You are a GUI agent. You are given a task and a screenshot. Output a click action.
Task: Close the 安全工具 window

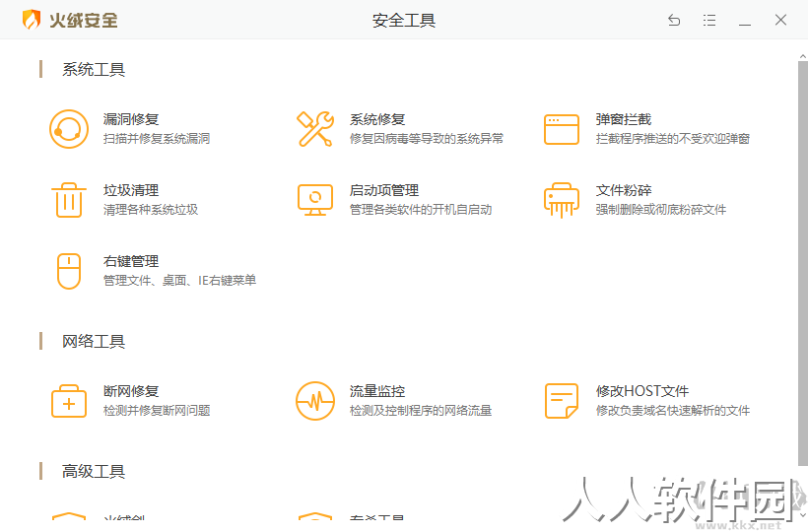(780, 20)
